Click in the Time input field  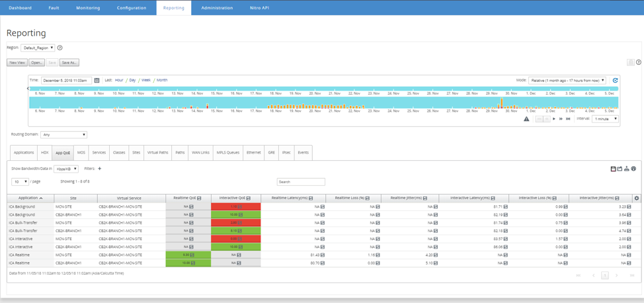(x=67, y=81)
